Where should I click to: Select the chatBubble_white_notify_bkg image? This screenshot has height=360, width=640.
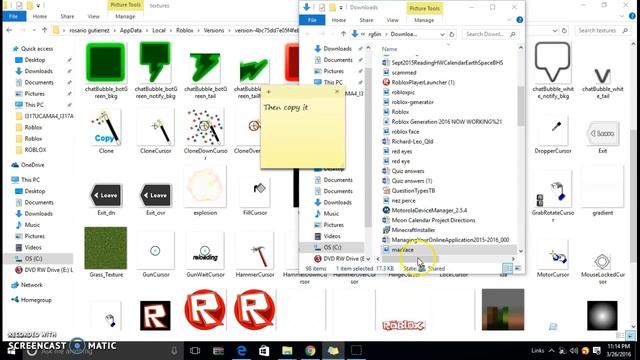pos(553,62)
